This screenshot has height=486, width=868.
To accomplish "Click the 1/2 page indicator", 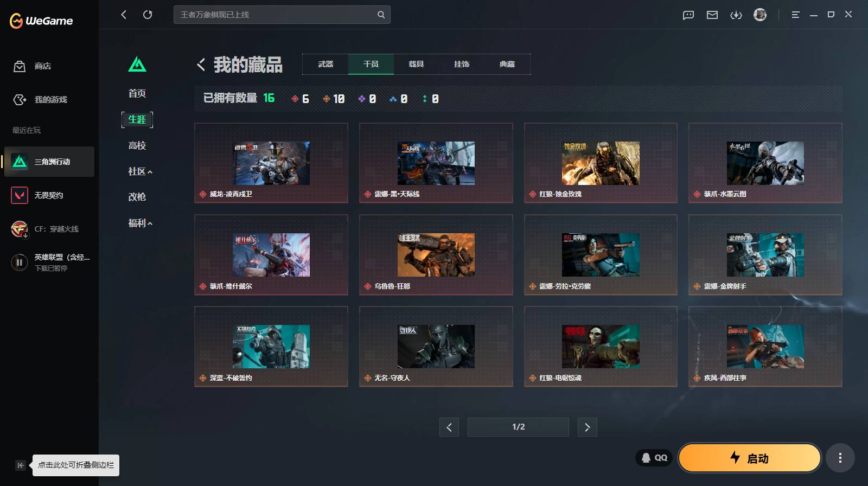I will point(518,427).
